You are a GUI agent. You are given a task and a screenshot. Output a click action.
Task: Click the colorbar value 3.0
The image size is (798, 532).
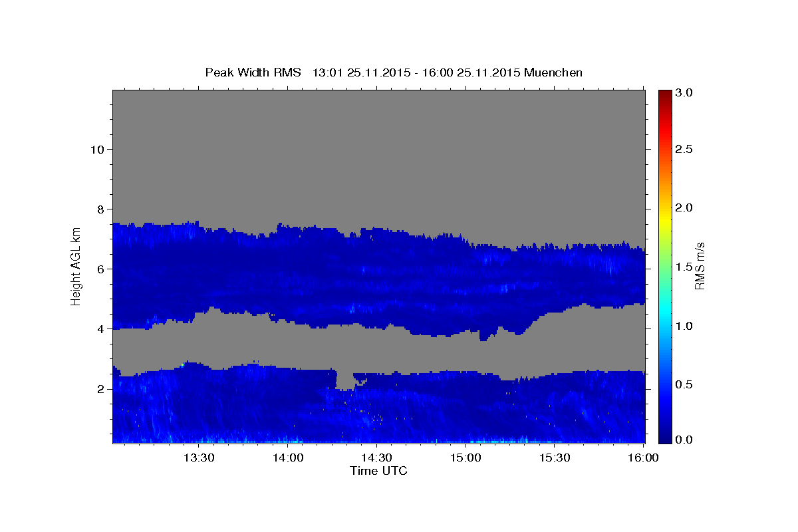pos(684,92)
